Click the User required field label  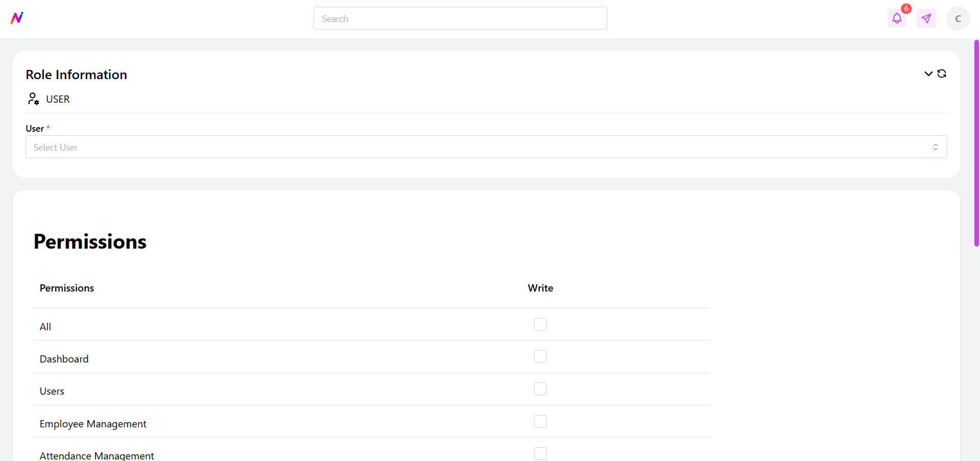point(38,129)
